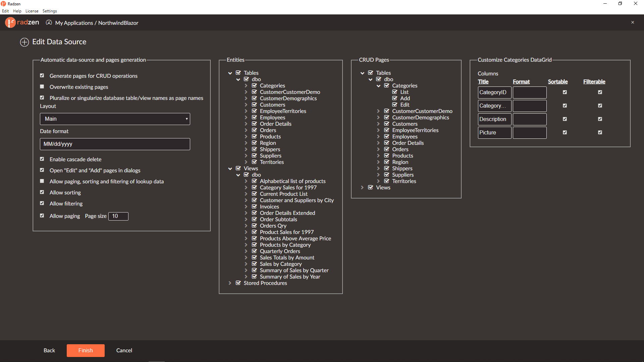Click the Cancel button
The width and height of the screenshot is (644, 362).
pos(124,351)
